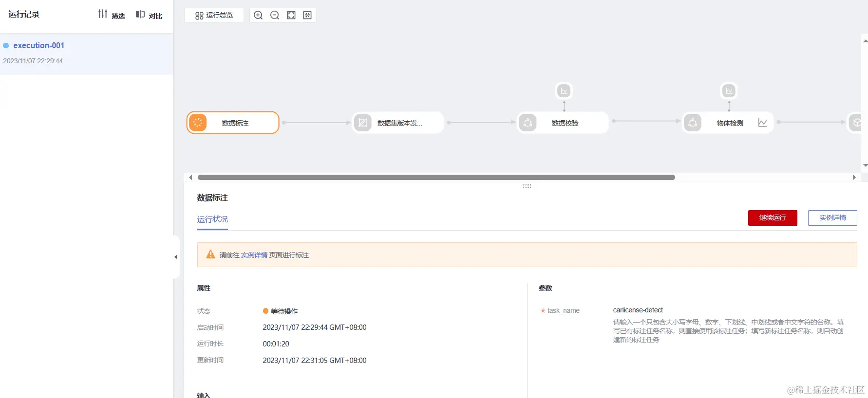Screen dimensions: 868x398
Task: Zoom in on the workflow canvas
Action: [x=258, y=15]
